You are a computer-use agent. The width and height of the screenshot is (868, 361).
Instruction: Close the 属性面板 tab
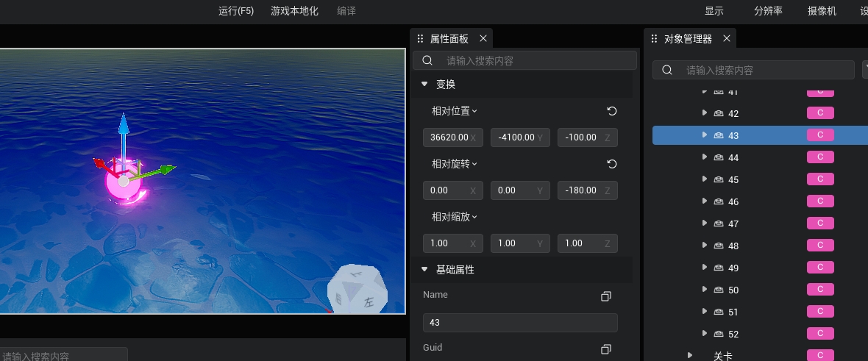click(x=483, y=38)
